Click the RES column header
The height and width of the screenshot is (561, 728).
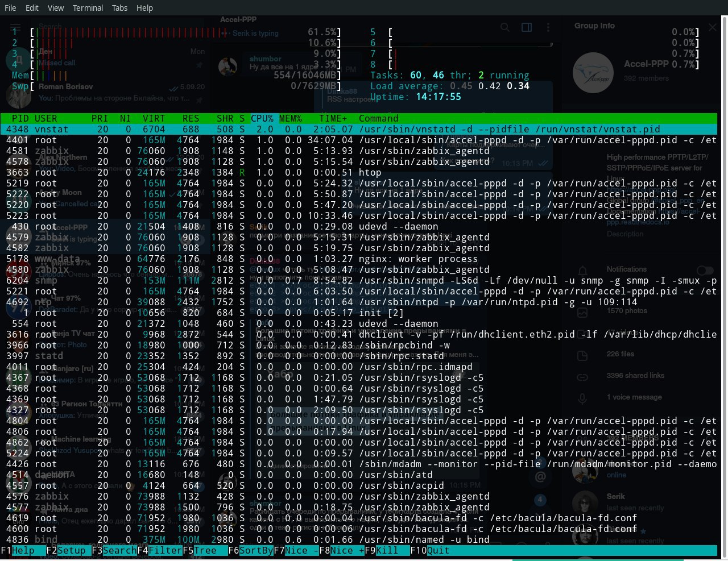[191, 118]
